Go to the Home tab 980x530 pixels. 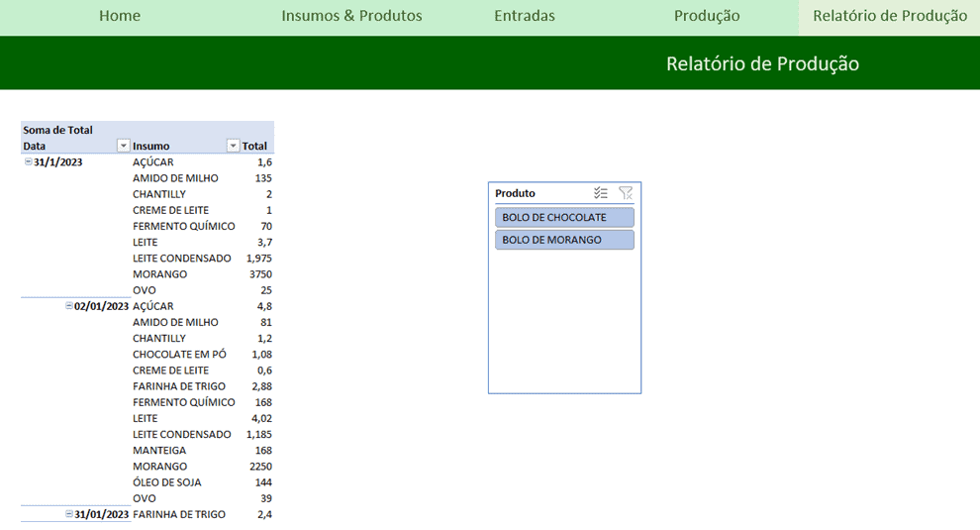(x=120, y=16)
